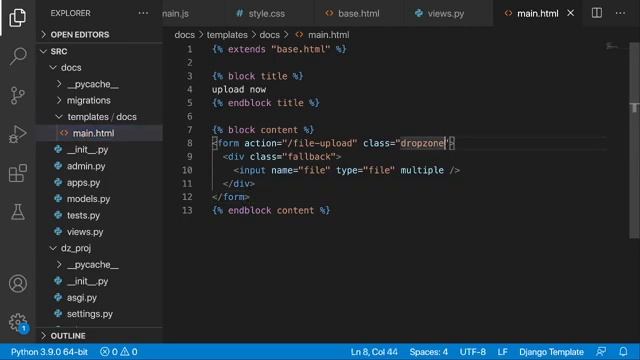The width and height of the screenshot is (640, 360).
Task: Click the Split Editor icon
Action: coord(596,13)
